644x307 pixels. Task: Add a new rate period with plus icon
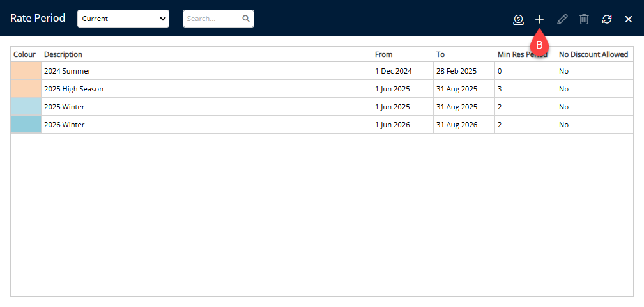tap(539, 19)
